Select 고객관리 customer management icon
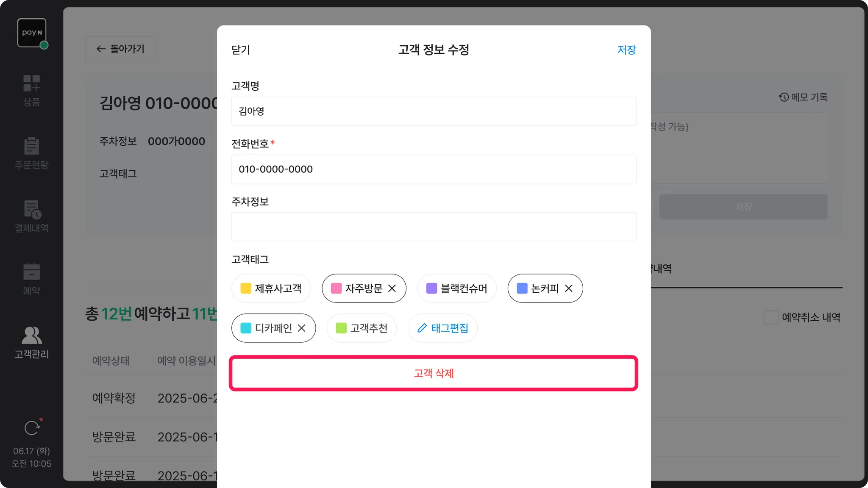The height and width of the screenshot is (488, 868). click(x=31, y=342)
